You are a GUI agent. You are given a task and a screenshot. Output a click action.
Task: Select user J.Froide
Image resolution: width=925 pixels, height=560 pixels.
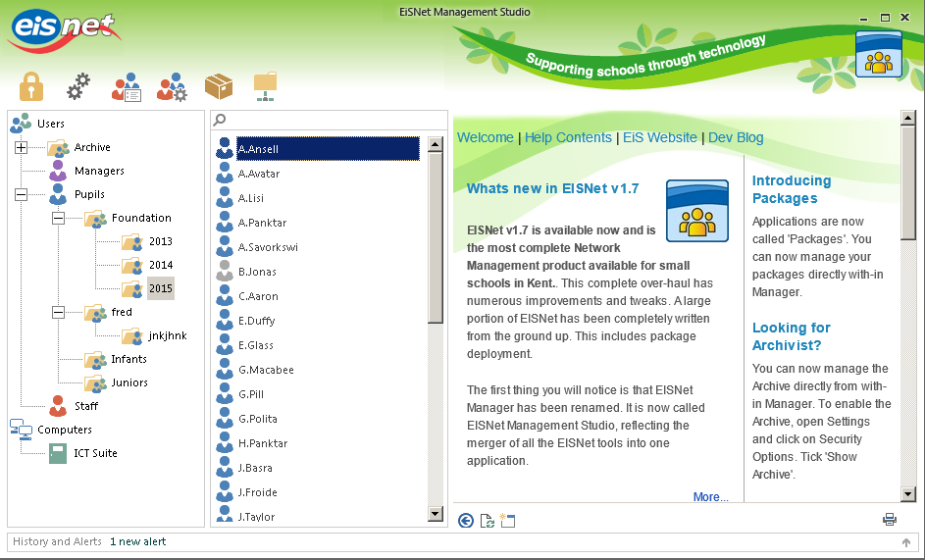(258, 492)
